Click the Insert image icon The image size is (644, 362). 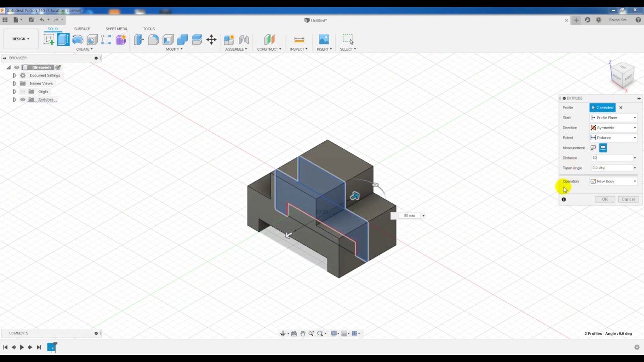[x=324, y=40]
